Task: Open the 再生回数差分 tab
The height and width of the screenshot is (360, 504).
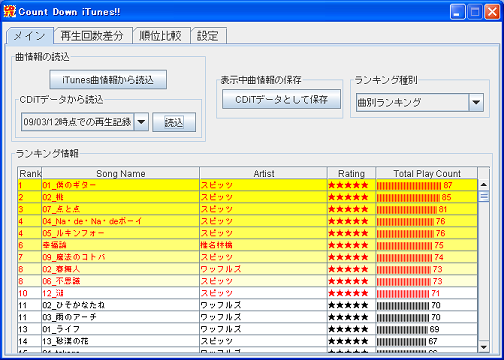Action: [x=92, y=36]
